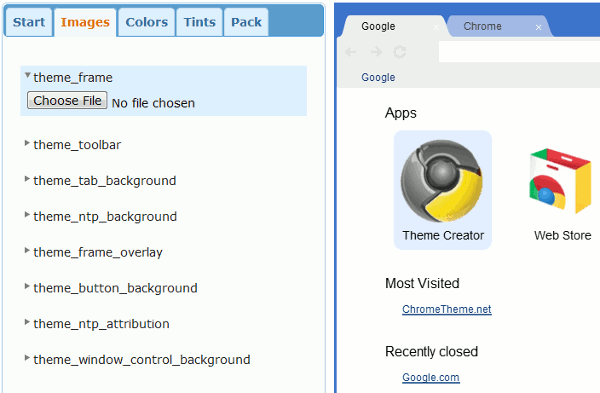Switch to the Tints tab
This screenshot has height=393, width=600.
[x=199, y=22]
